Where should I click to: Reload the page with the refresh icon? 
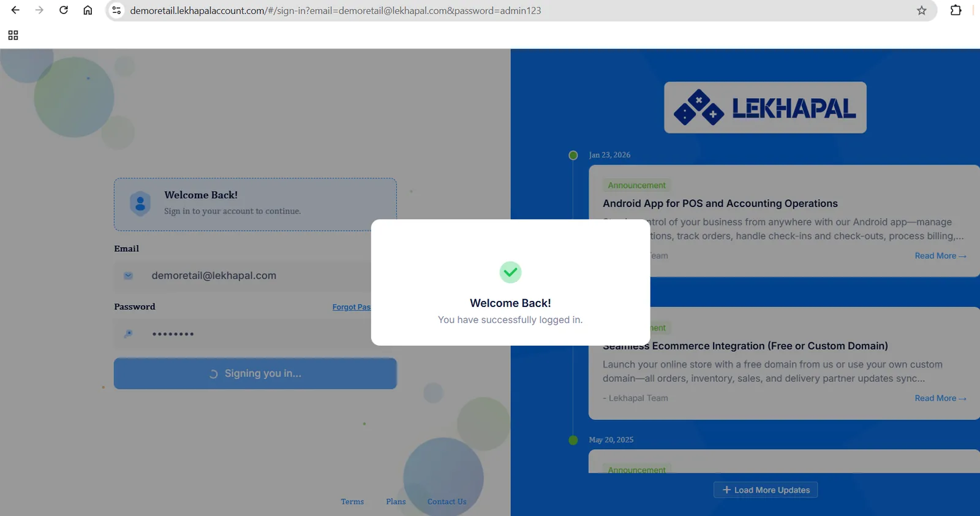pyautogui.click(x=64, y=10)
